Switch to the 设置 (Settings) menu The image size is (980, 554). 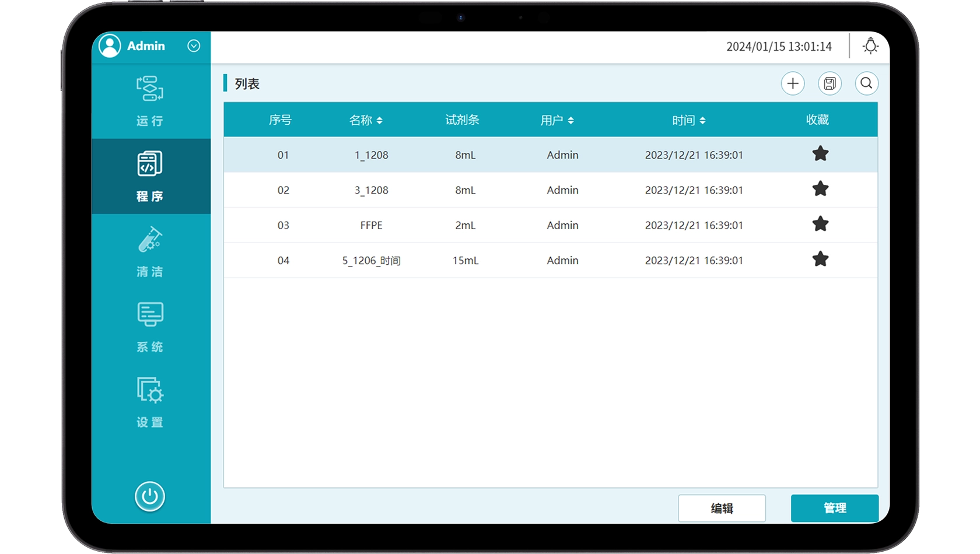150,402
